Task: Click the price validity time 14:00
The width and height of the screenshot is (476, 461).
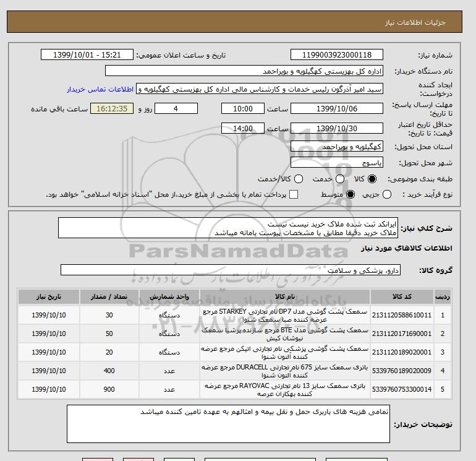Action: coord(243,128)
